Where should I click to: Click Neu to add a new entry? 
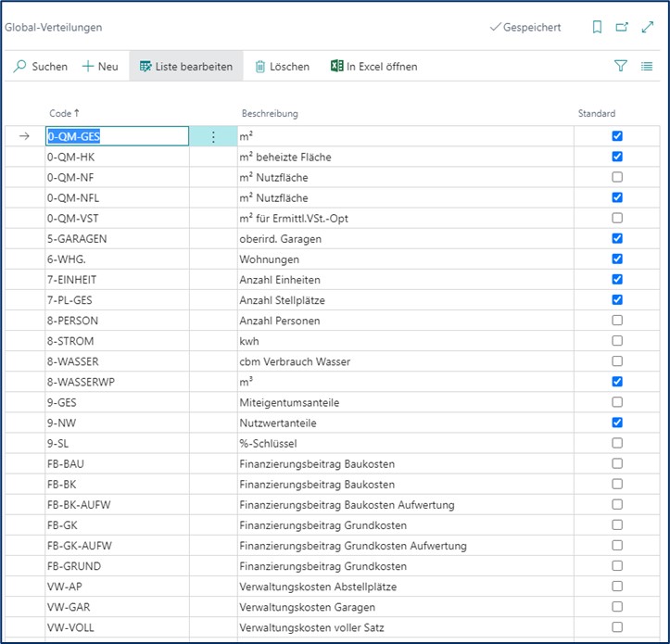(100, 67)
